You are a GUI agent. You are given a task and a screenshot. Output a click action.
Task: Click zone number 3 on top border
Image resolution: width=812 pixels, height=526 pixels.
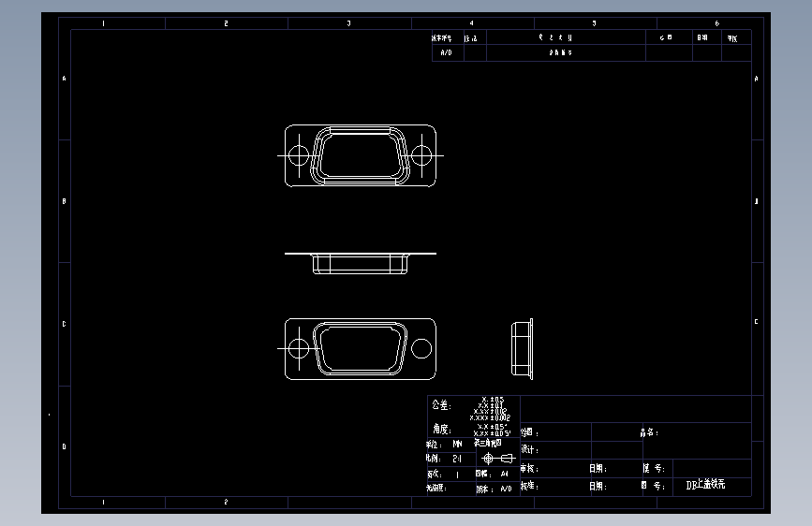(x=349, y=23)
